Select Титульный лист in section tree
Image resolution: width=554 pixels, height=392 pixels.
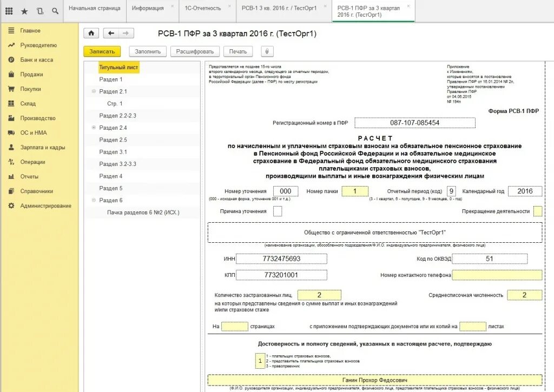click(x=118, y=67)
